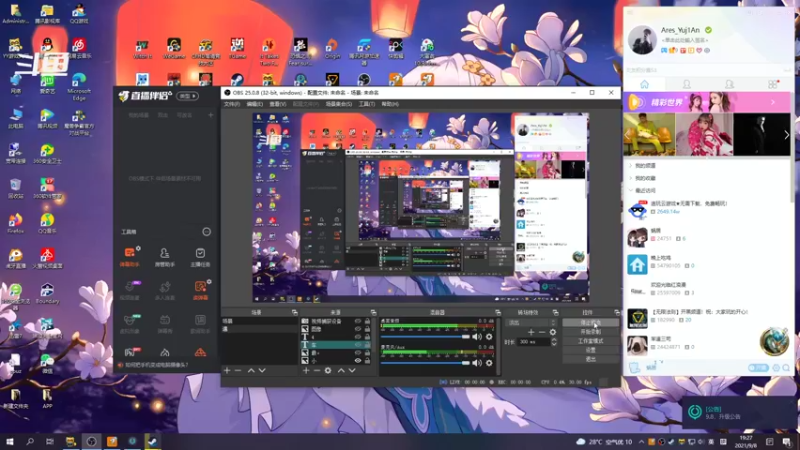Collapse 工具箱 section in 直播伴侣

(x=206, y=232)
